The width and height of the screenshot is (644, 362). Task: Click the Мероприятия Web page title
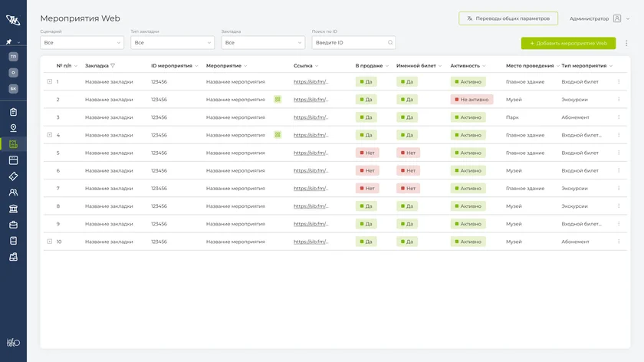[x=80, y=18]
